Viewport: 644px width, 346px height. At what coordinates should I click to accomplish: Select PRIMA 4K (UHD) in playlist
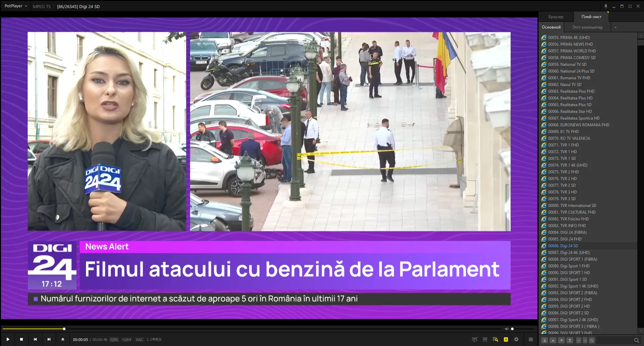pos(588,38)
